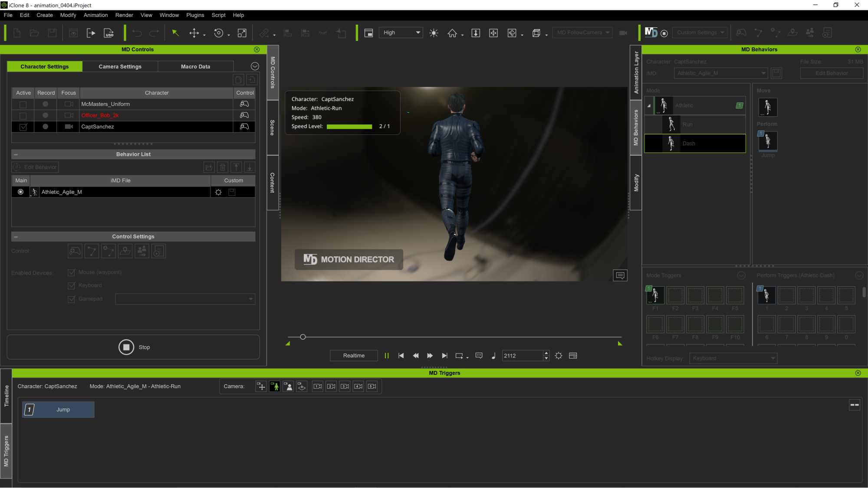Click the F1 Mode Trigger thumbnail
Viewport: 868px width, 488px height.
coord(655,295)
